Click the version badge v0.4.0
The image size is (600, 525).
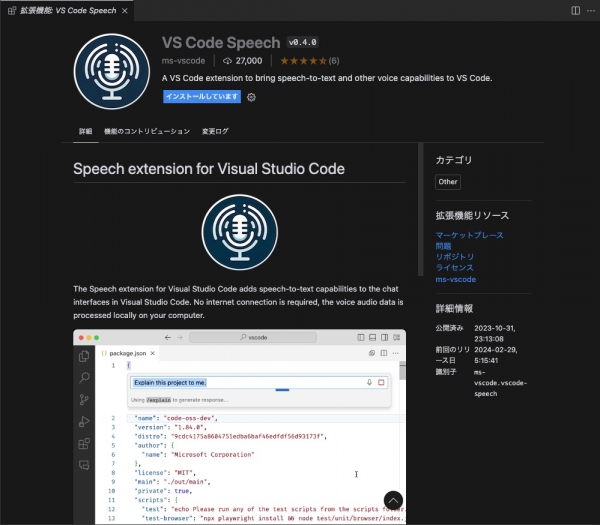coord(302,42)
